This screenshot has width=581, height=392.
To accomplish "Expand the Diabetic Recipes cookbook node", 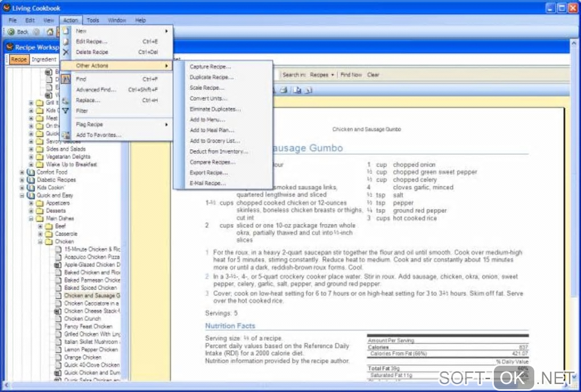I will click(22, 180).
